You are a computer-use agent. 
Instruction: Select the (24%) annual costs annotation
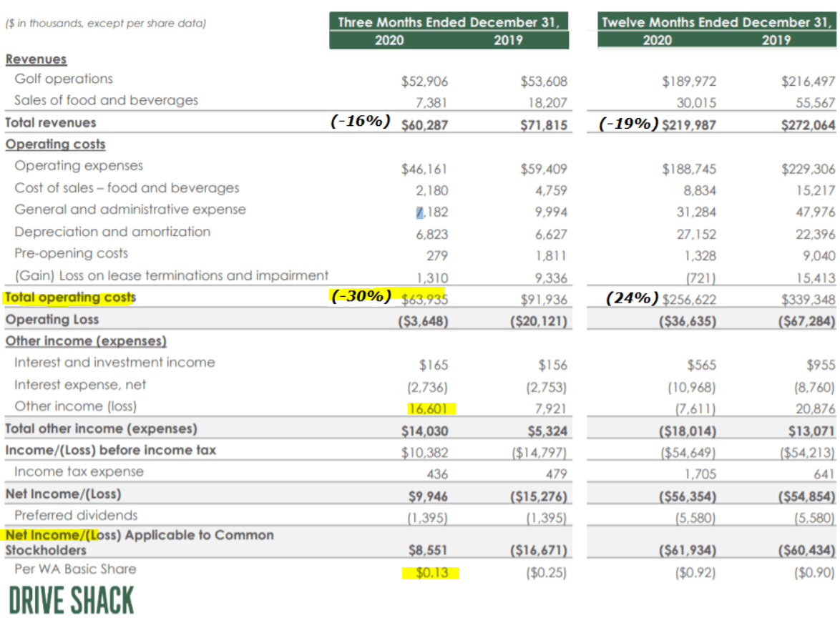tap(632, 298)
